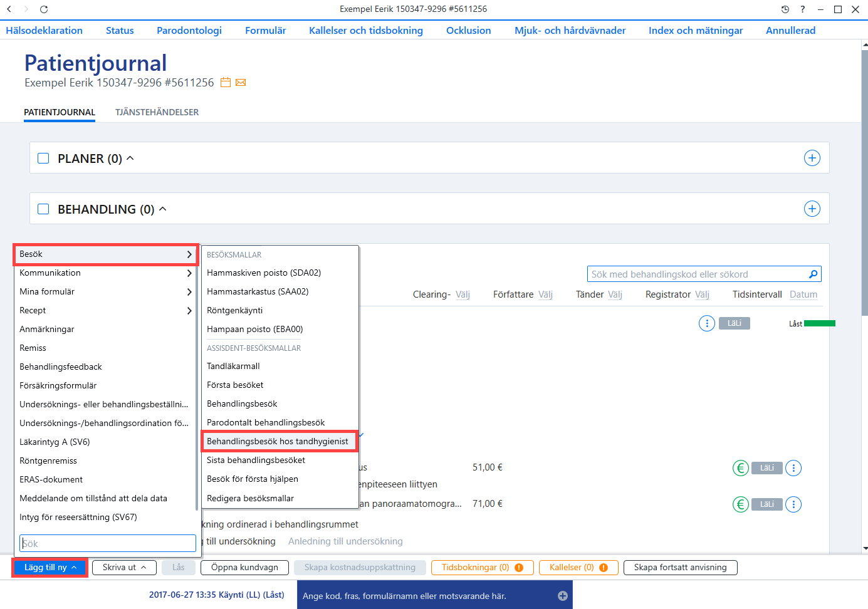Viewport: 868px width, 609px height.
Task: Click the Öppna kundvagn button
Action: pos(244,568)
